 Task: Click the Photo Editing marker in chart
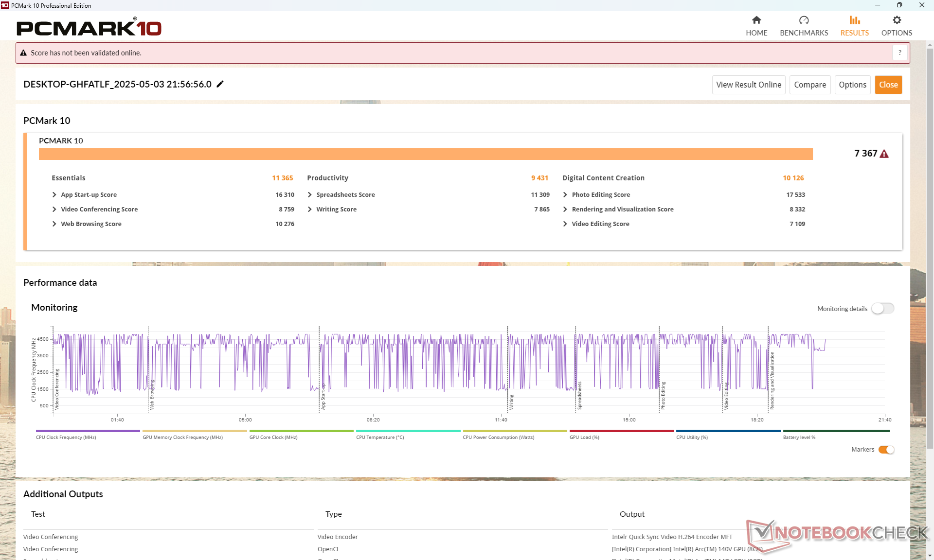click(x=663, y=396)
